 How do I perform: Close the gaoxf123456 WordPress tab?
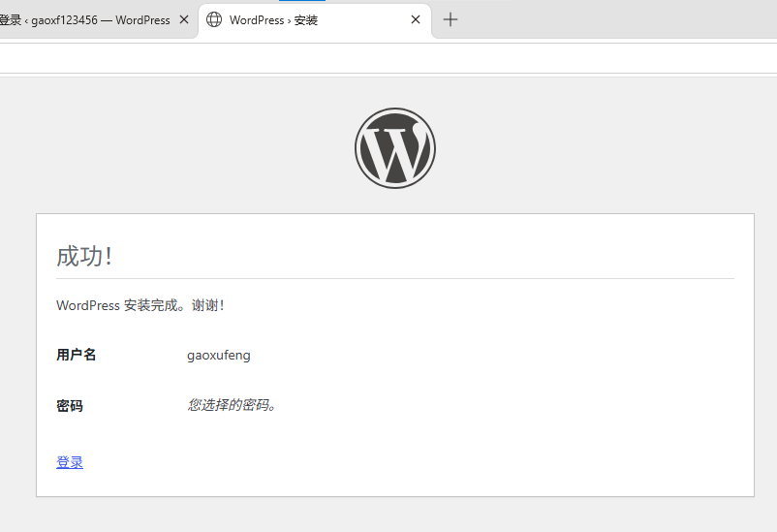pyautogui.click(x=184, y=19)
